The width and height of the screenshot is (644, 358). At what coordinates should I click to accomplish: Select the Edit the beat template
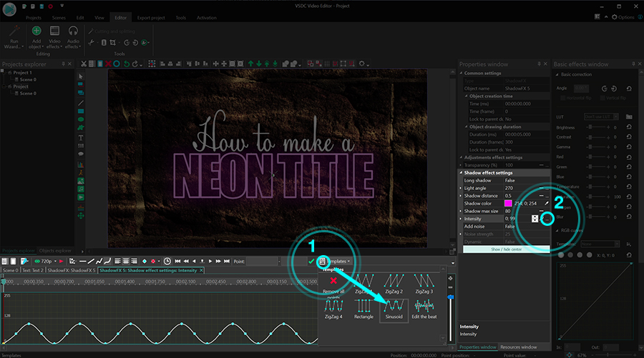pos(424,306)
